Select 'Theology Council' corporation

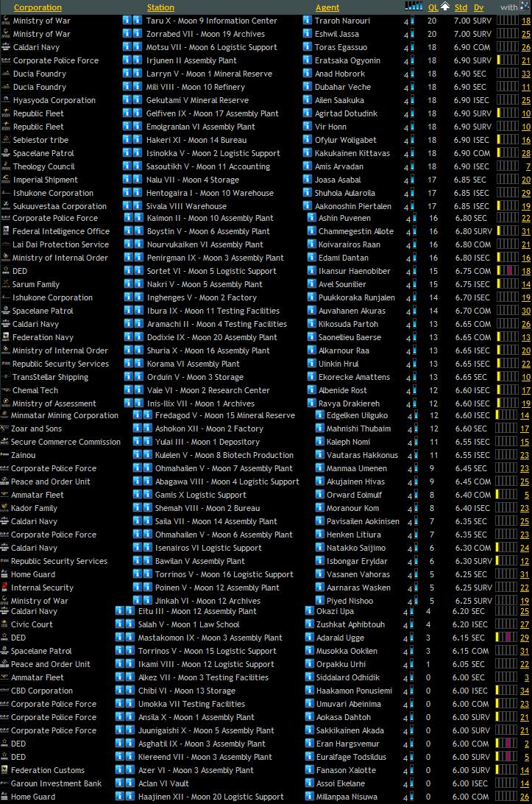(x=43, y=166)
